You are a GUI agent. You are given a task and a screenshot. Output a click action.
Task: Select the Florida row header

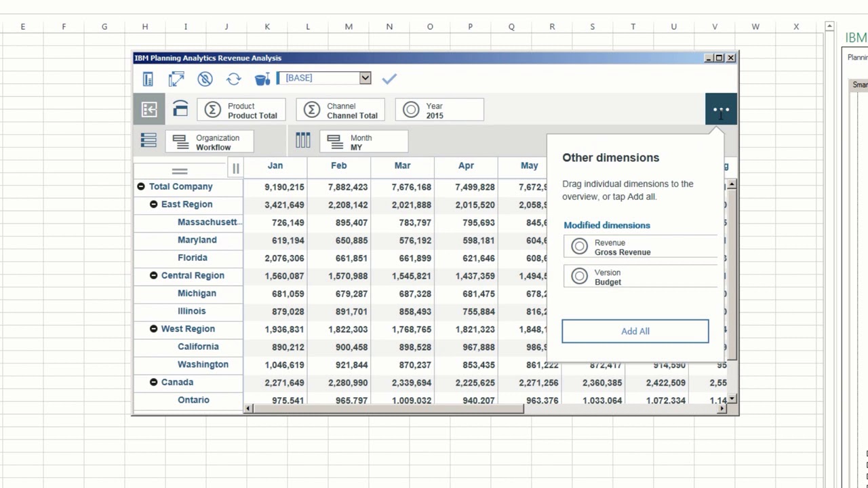click(193, 258)
